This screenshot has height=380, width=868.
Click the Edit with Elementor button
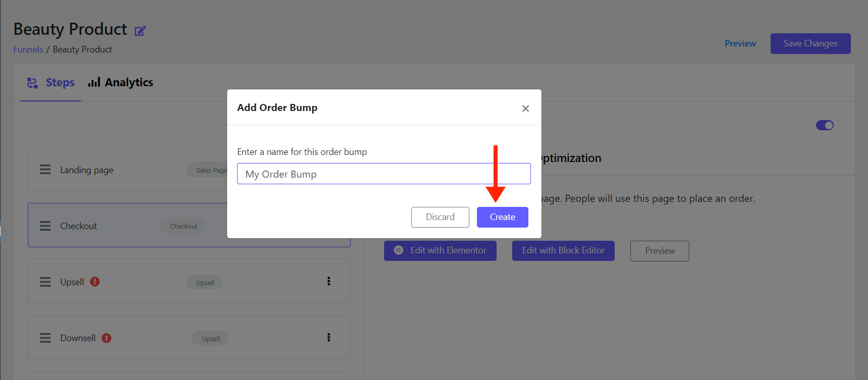(440, 251)
